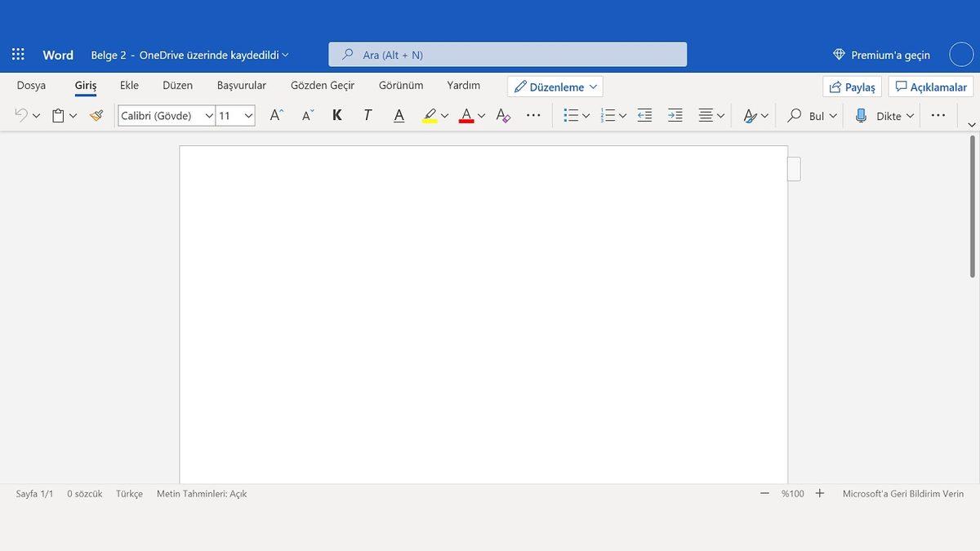Image resolution: width=980 pixels, height=551 pixels.
Task: Click the clear formatting eraser icon
Action: point(503,116)
